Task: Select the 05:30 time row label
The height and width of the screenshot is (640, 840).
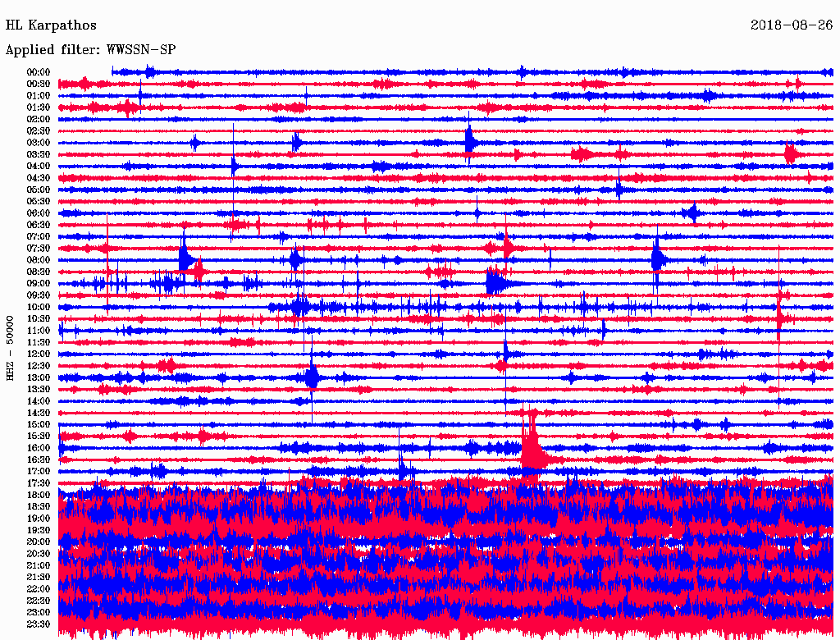Action: click(39, 202)
